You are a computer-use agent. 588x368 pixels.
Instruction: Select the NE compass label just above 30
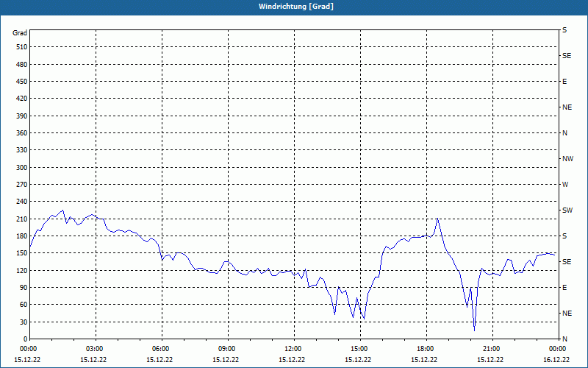pyautogui.click(x=567, y=314)
